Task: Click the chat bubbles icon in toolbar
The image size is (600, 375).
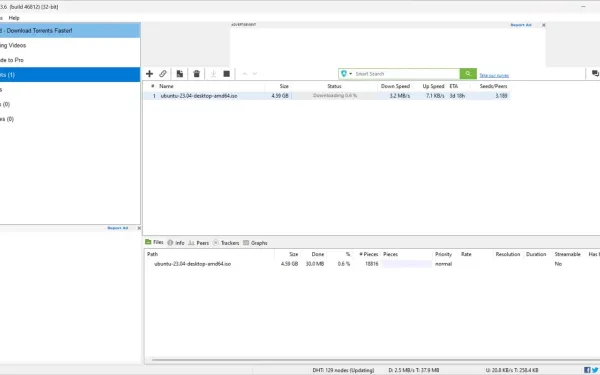Action: click(x=595, y=73)
